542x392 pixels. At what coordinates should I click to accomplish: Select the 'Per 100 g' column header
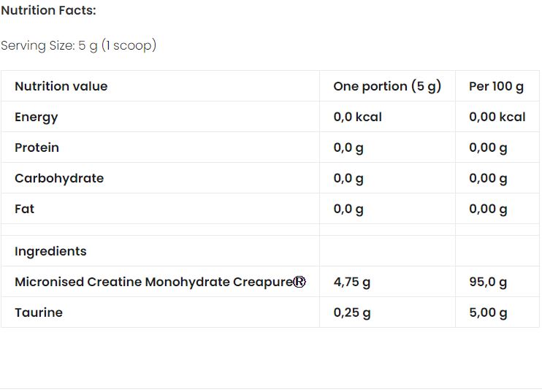tap(496, 86)
